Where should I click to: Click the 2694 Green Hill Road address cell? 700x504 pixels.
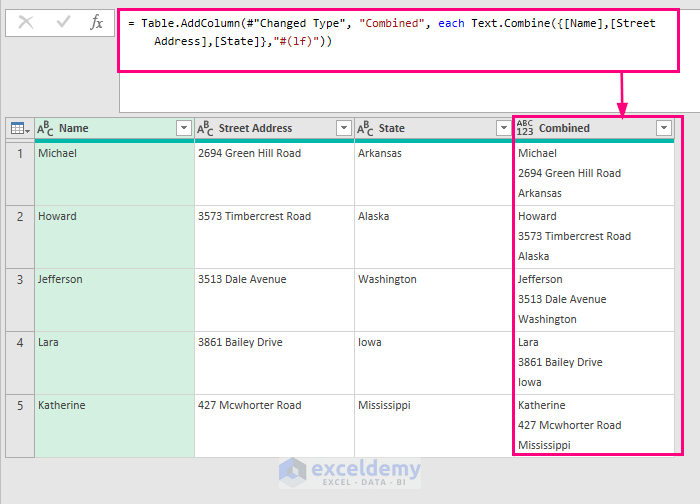[x=275, y=174]
